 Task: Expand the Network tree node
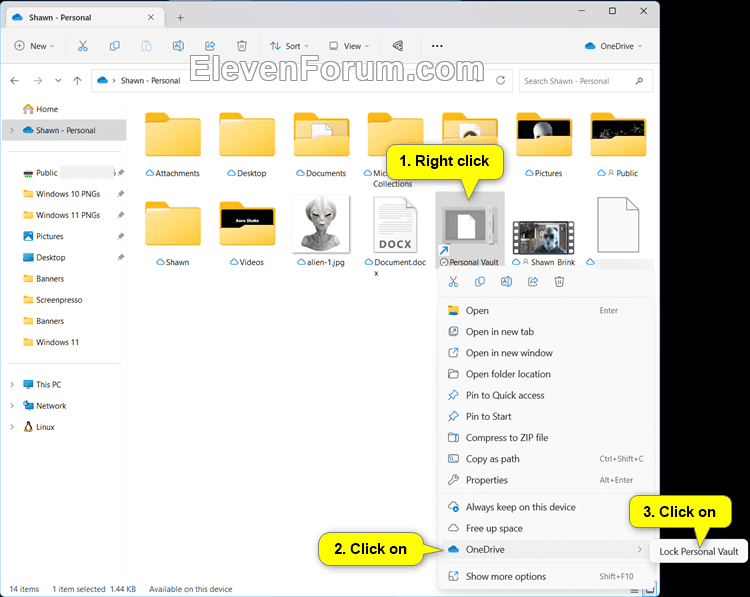pyautogui.click(x=12, y=406)
